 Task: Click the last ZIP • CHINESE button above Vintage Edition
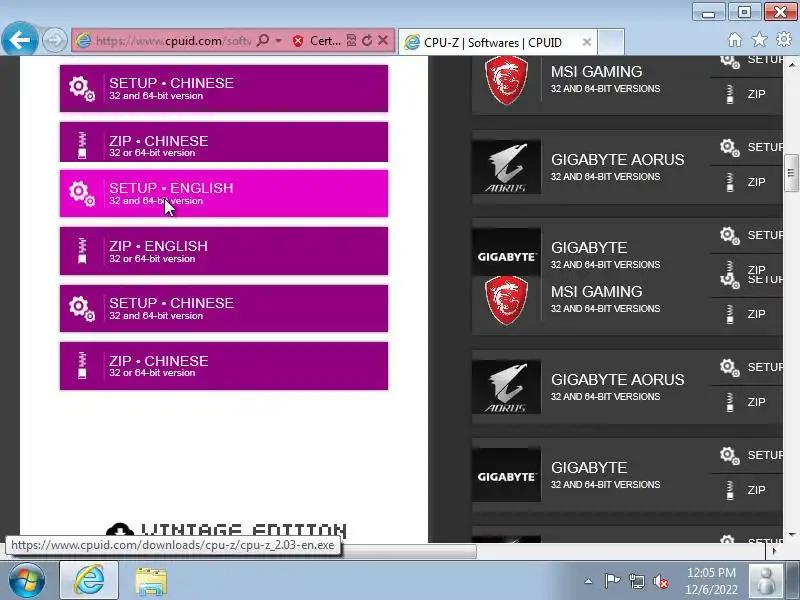(x=224, y=366)
